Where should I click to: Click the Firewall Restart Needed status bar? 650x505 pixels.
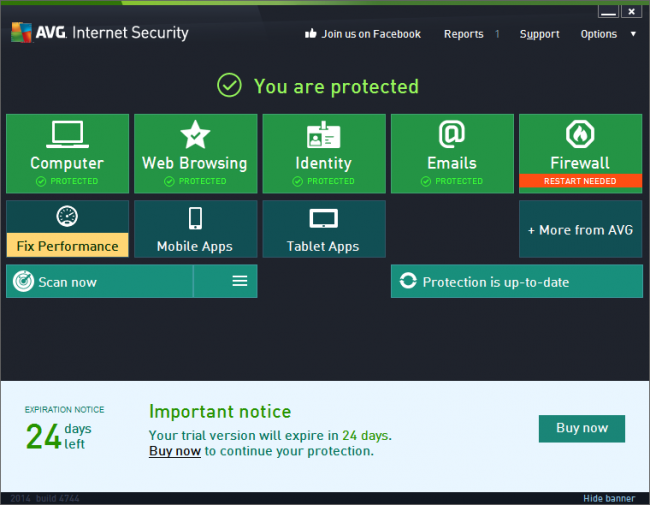[580, 181]
